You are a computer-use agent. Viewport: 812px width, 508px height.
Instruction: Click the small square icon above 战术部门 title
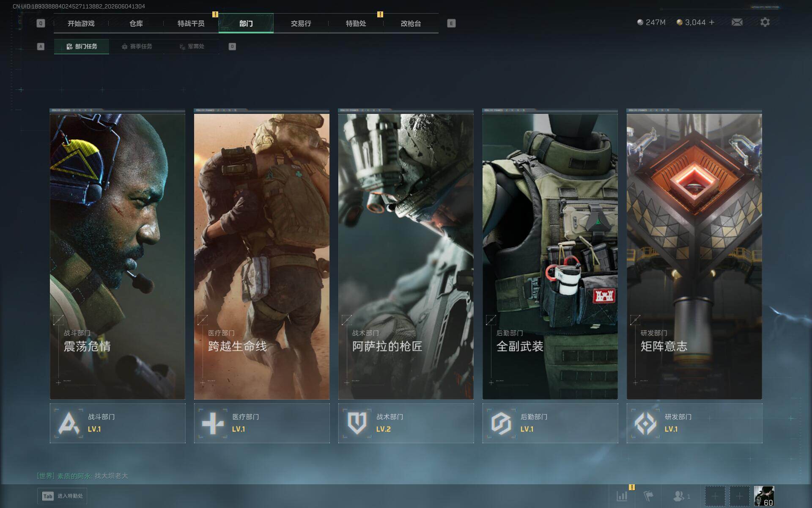(347, 320)
